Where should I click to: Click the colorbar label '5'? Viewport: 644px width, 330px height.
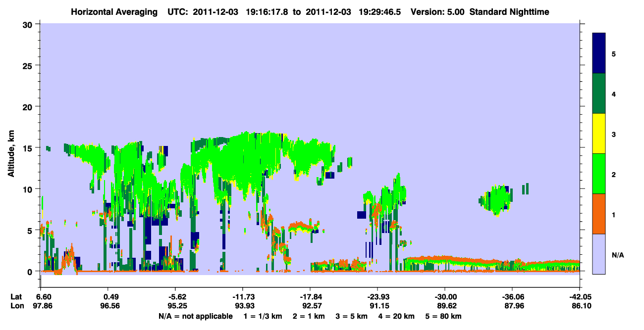tap(614, 53)
